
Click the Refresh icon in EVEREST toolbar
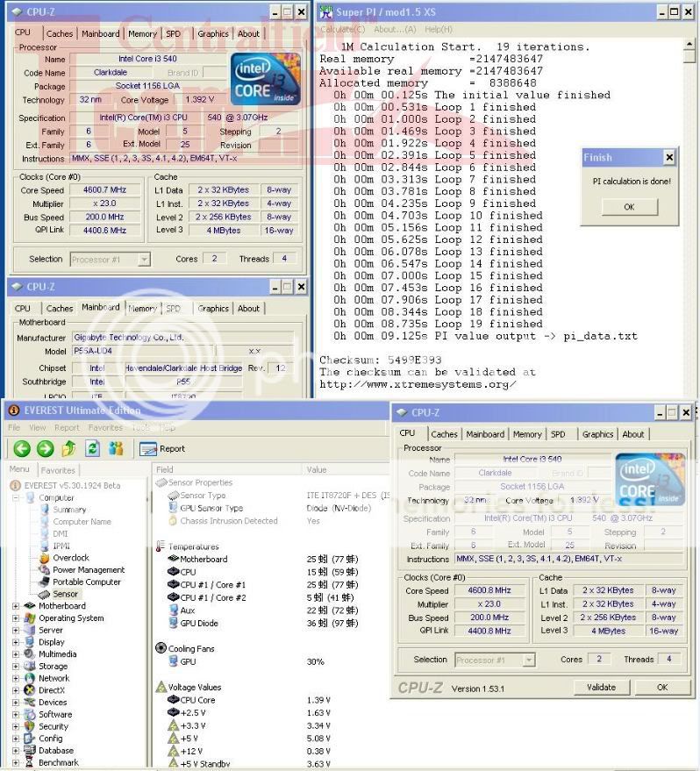(92, 448)
